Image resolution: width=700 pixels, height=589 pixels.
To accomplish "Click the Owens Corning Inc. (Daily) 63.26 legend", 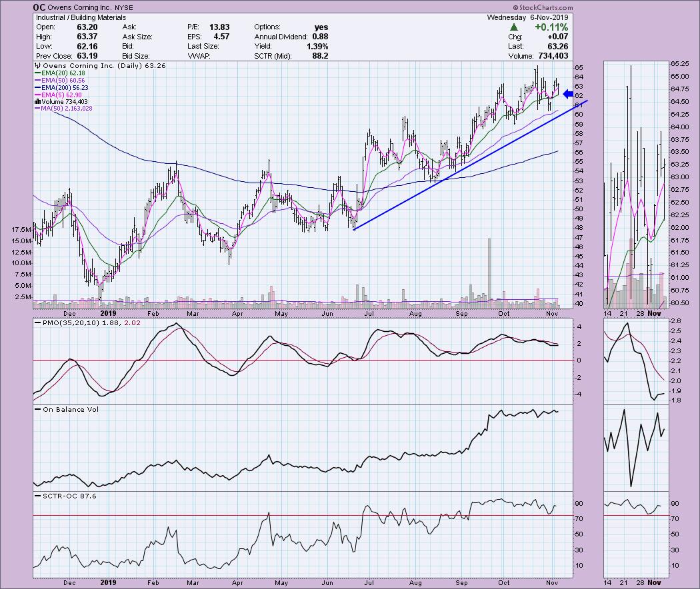I will [101, 65].
